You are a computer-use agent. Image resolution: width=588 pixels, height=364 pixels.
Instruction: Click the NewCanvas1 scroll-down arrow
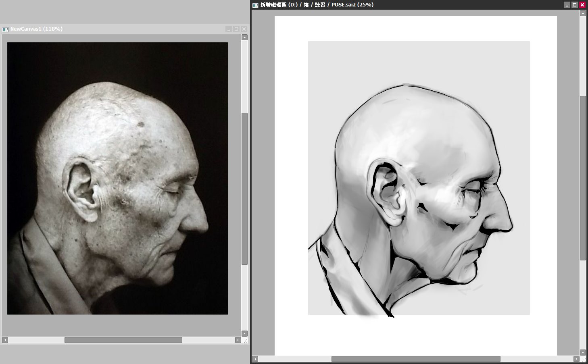click(x=244, y=333)
